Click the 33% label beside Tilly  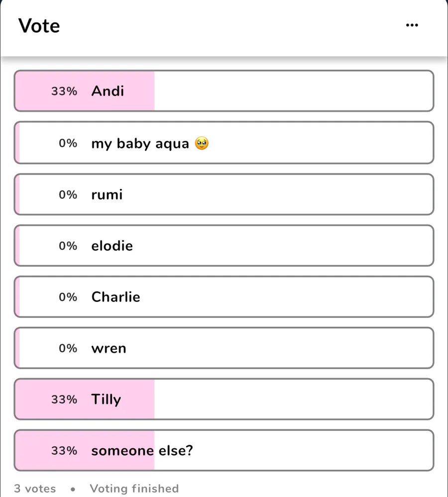point(64,399)
